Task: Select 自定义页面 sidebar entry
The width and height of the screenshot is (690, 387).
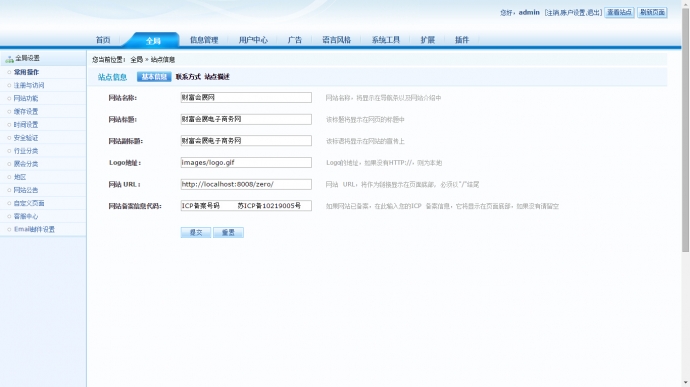Action: coord(29,203)
